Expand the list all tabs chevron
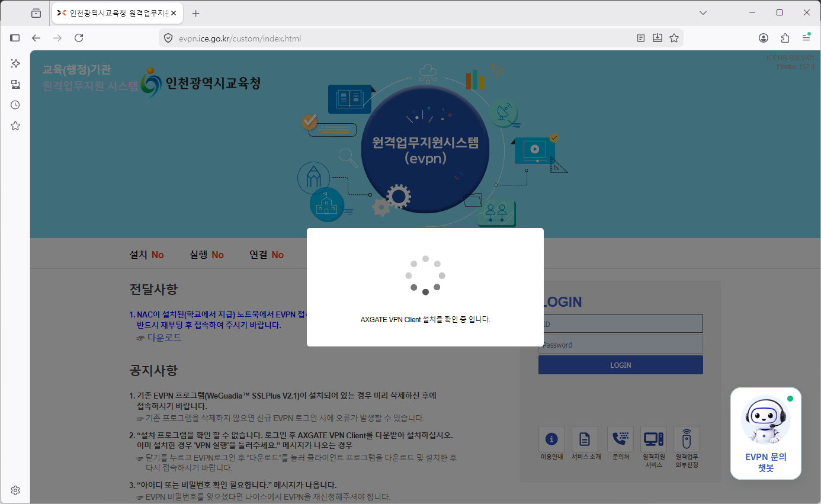 tap(703, 13)
